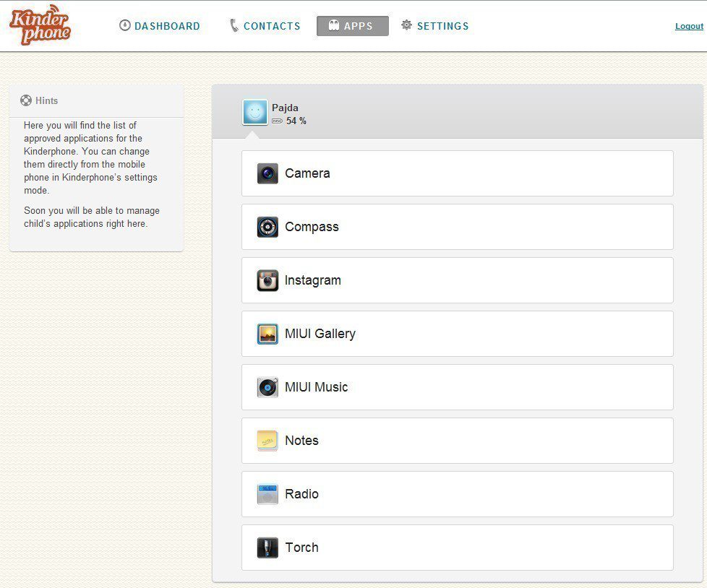
Task: Click the Hints heading text
Action: point(47,100)
